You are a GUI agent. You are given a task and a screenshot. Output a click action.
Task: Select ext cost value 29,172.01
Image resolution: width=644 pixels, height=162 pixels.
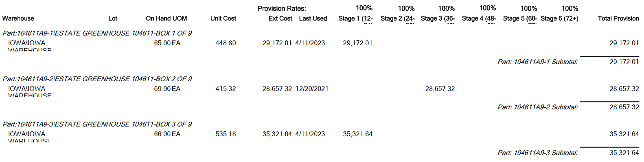(277, 43)
